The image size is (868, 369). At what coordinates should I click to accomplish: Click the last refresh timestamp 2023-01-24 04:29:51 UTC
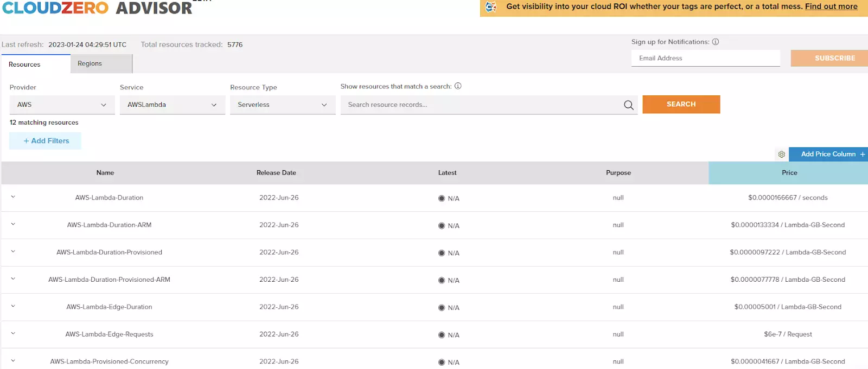pyautogui.click(x=87, y=44)
